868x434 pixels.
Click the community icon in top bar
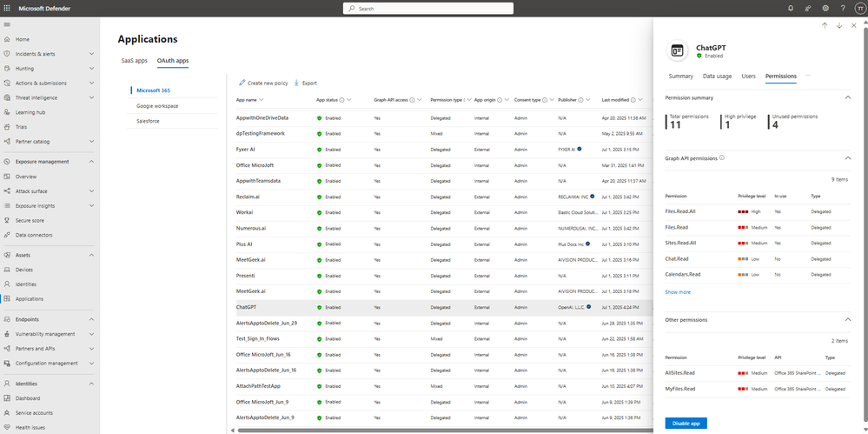pos(808,9)
